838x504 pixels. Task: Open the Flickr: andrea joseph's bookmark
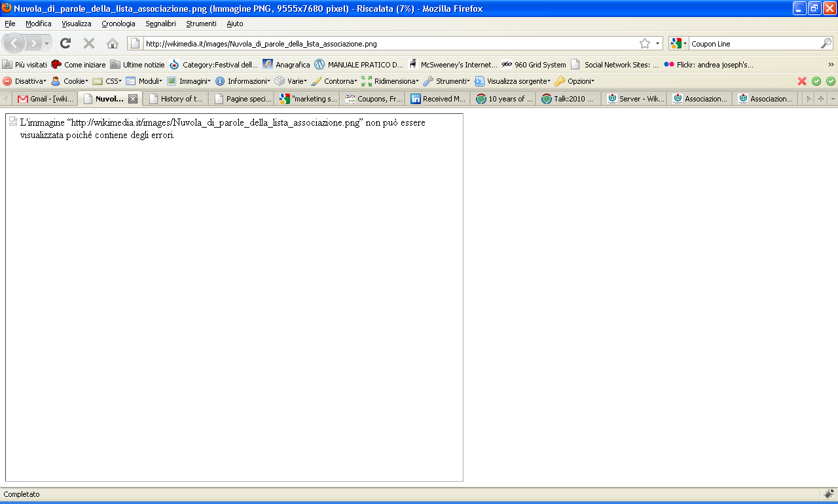click(708, 65)
